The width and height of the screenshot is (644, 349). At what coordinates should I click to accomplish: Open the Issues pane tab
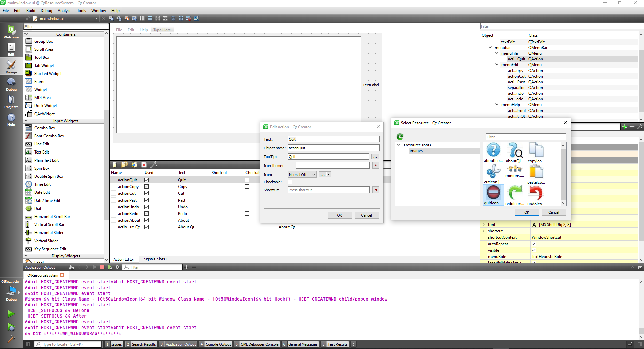(114, 344)
